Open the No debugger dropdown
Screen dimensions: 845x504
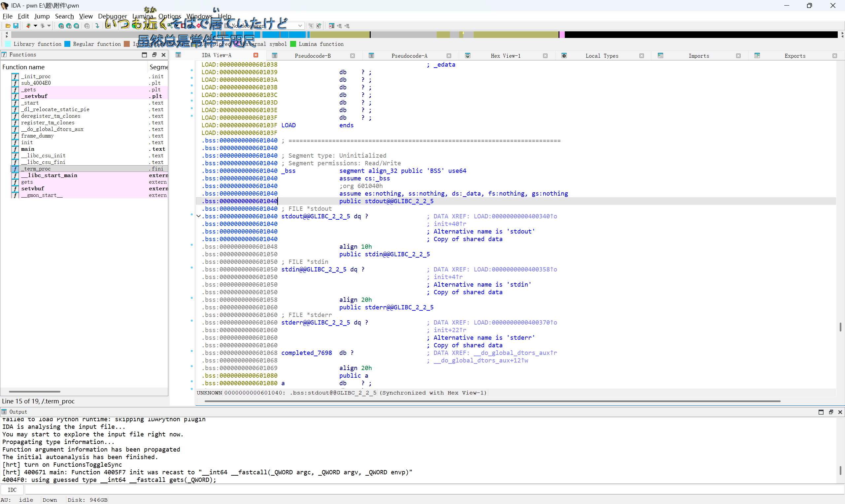point(300,26)
